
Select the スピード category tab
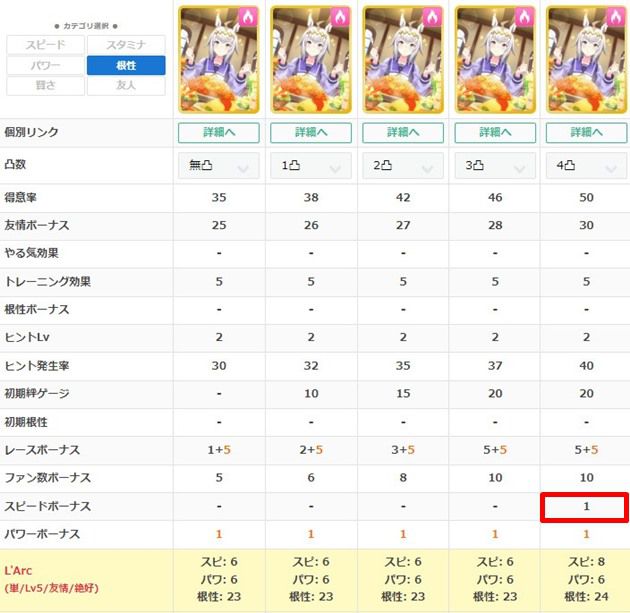[45, 45]
